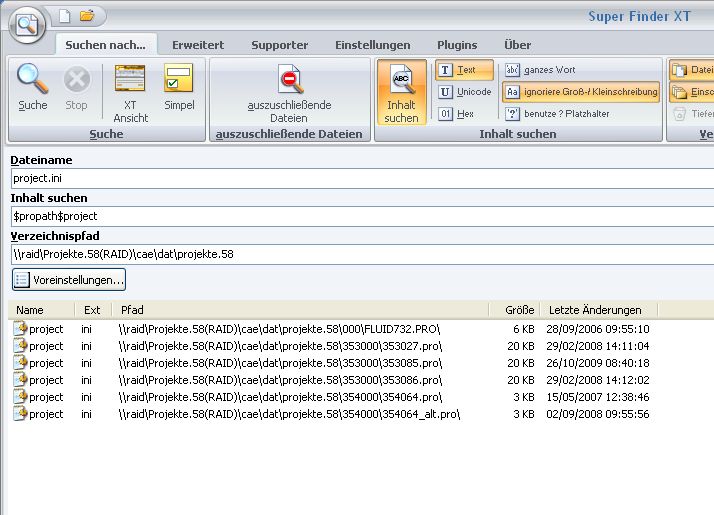Toggle the ganzes Wort option

click(540, 70)
